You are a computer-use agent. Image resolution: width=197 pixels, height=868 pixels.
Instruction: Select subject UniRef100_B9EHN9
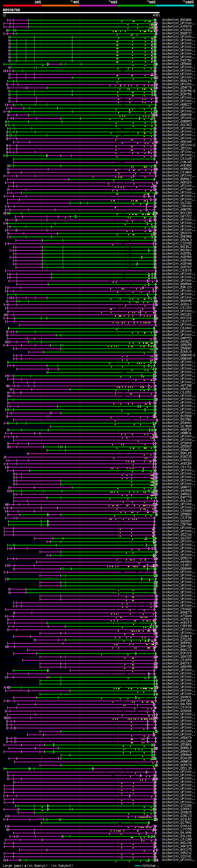pyautogui.click(x=177, y=236)
